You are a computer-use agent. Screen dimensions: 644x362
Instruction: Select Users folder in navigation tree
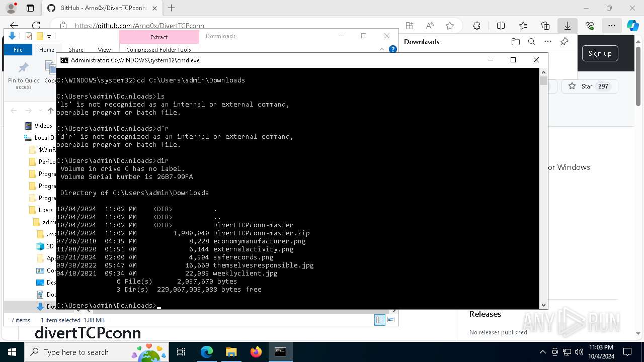click(41, 210)
